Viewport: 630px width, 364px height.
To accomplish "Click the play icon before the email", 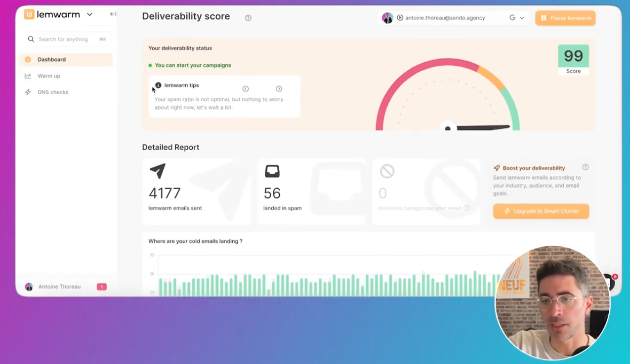I will tap(400, 18).
